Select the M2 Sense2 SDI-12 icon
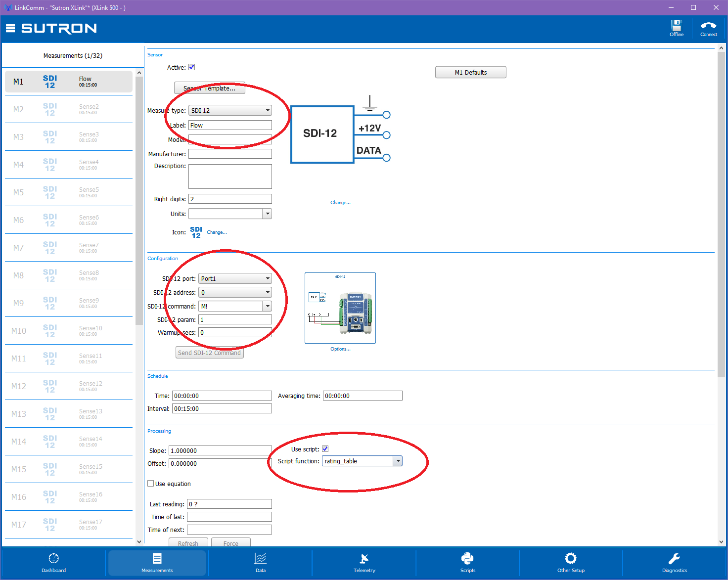 50,109
